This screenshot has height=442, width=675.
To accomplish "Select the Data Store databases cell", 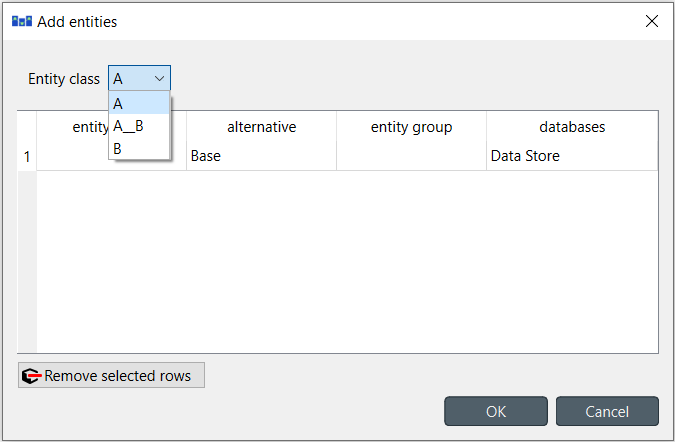I will [x=572, y=156].
